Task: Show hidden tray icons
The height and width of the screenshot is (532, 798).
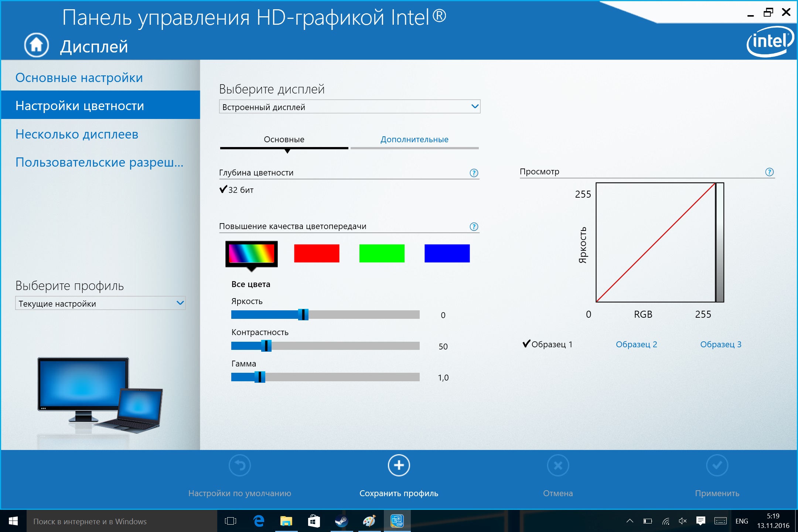Action: [x=630, y=521]
